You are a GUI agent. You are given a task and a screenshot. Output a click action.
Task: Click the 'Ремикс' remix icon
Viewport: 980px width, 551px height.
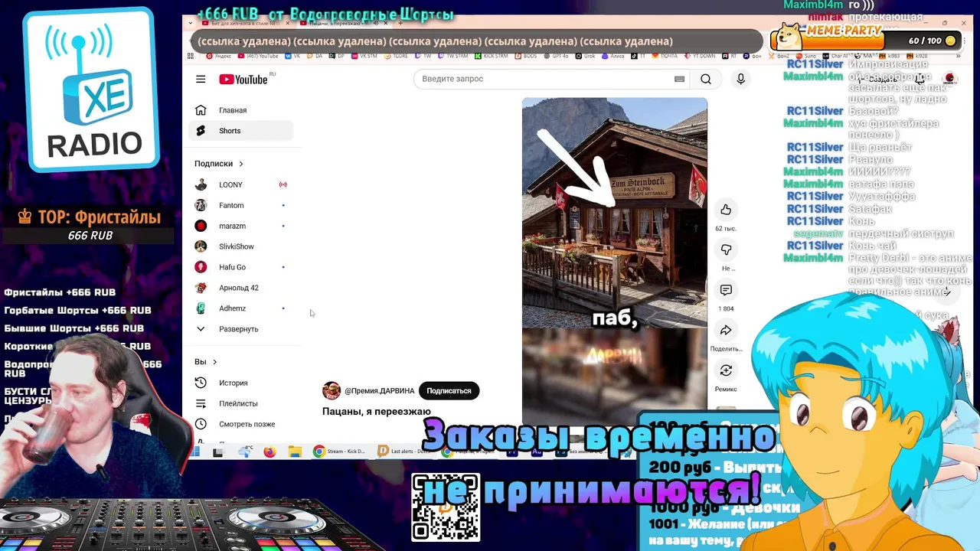(726, 370)
